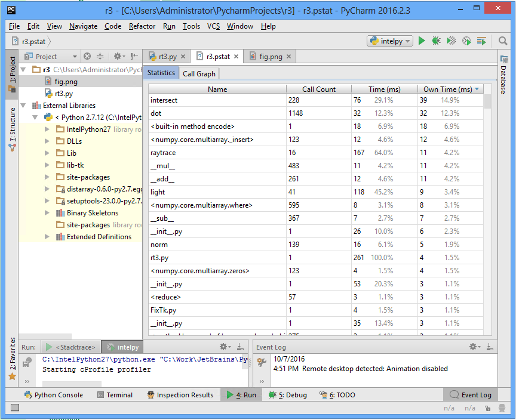Sort by Call Count column header
This screenshot has height=420, width=516.
[x=318, y=89]
